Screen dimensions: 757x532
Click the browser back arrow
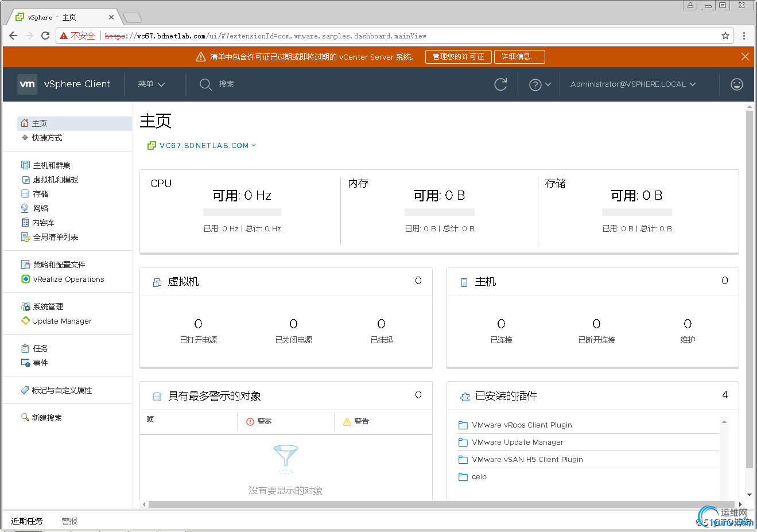pos(13,36)
